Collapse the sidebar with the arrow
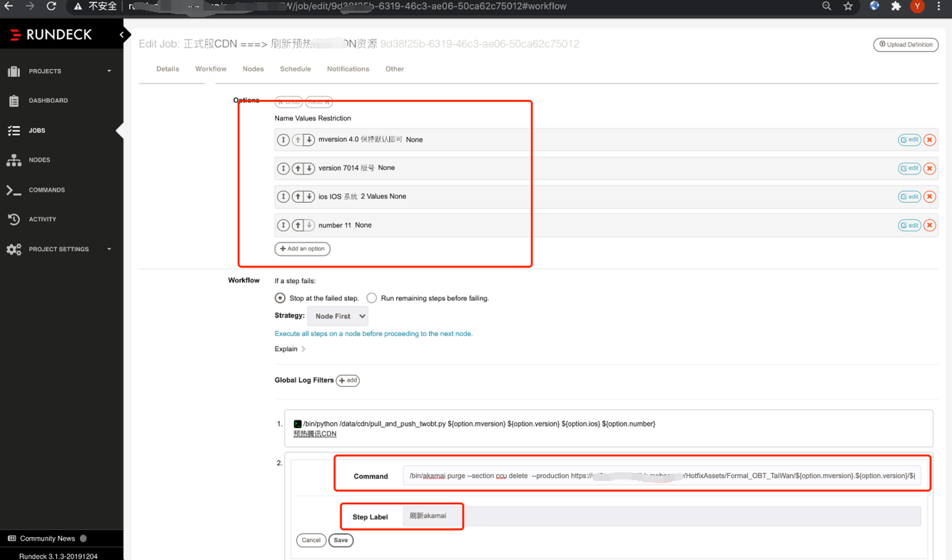This screenshot has width=952, height=560. coord(121,34)
